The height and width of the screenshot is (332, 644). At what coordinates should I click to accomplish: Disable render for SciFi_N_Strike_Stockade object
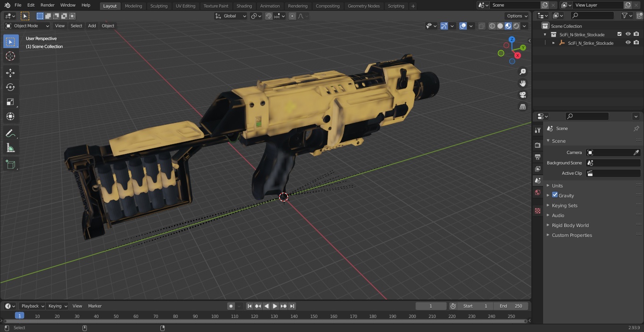click(636, 43)
